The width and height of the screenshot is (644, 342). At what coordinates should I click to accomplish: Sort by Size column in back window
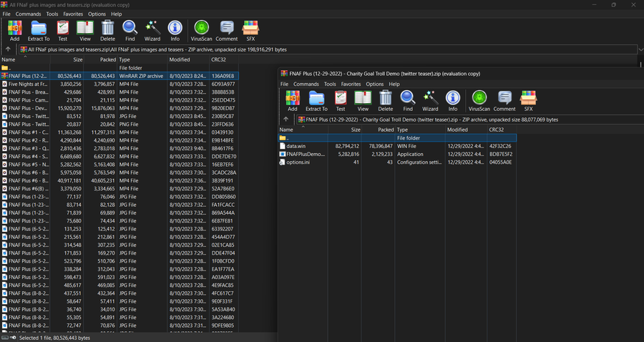67,59
